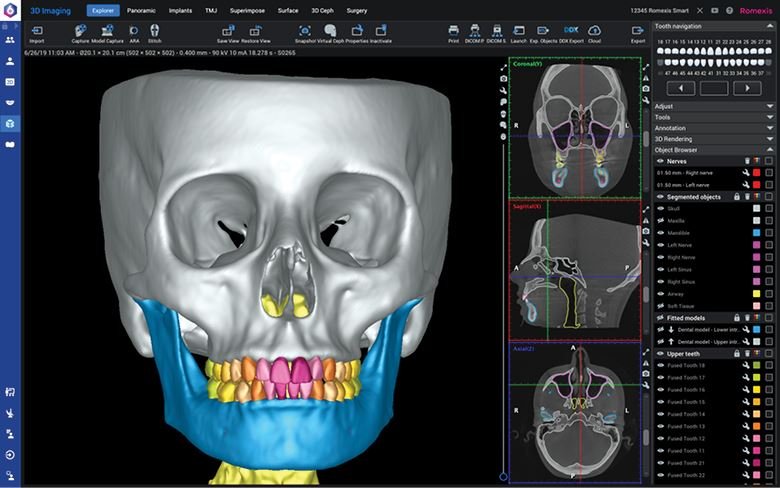The width and height of the screenshot is (780, 488).
Task: Click the Print icon
Action: (x=453, y=32)
